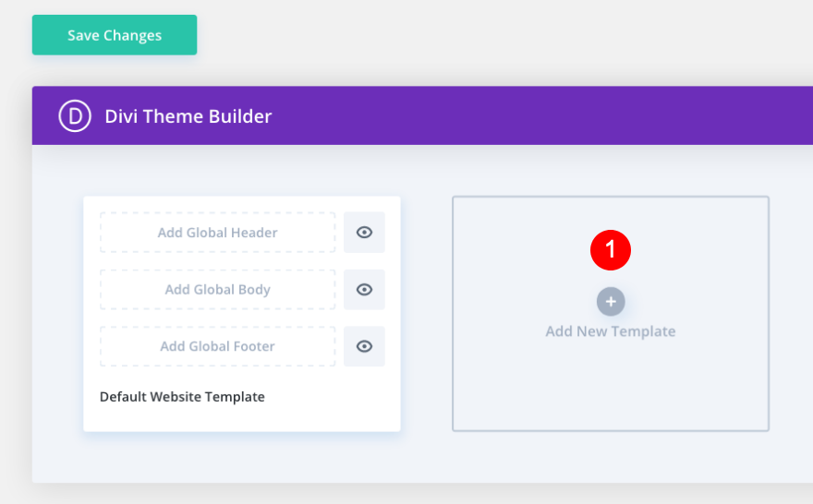Toggle visibility of the Global Header
This screenshot has width=813, height=504.
point(364,233)
